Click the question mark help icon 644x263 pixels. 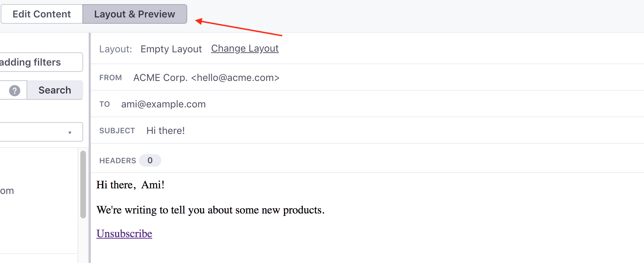click(x=14, y=90)
